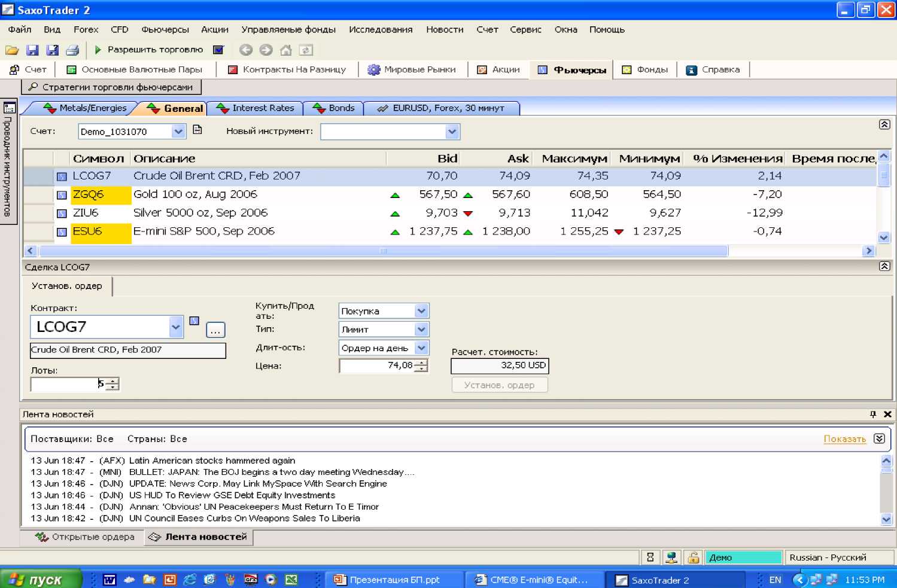Open the account dropdown Demo_1031070

178,132
